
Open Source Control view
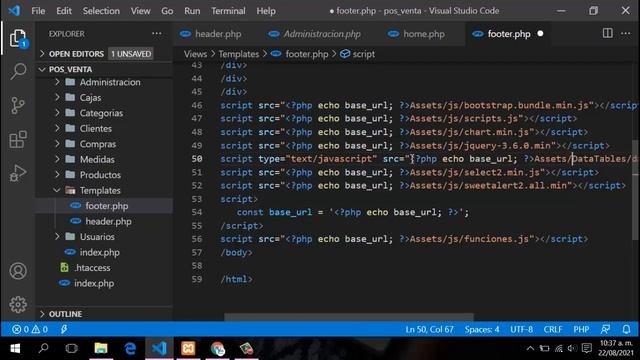tap(18, 106)
